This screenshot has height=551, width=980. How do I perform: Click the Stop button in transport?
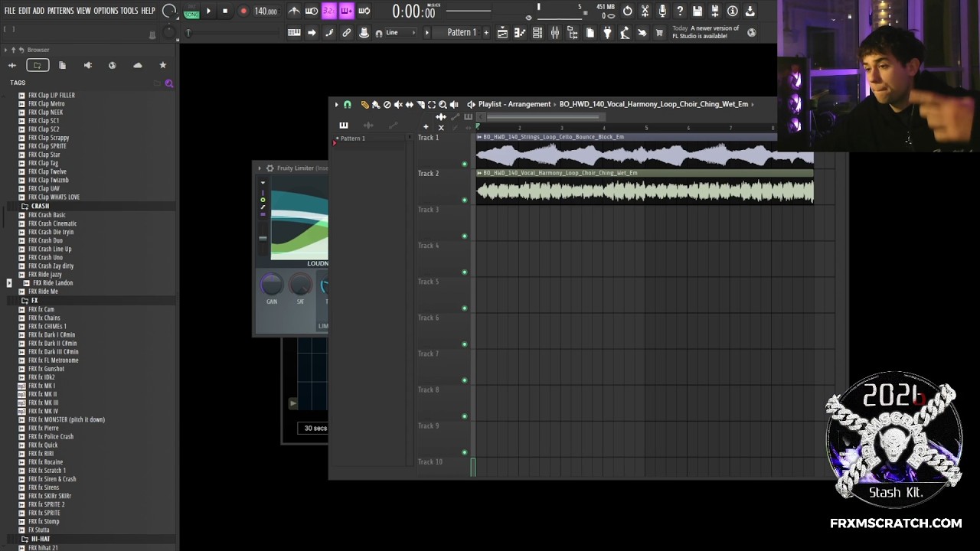pos(225,11)
